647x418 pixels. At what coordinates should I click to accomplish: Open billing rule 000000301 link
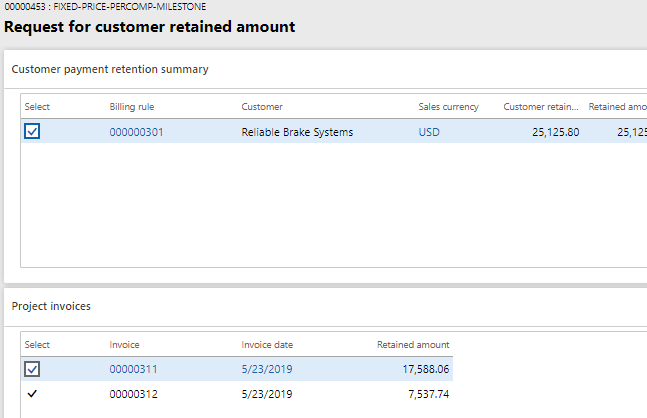pyautogui.click(x=136, y=132)
